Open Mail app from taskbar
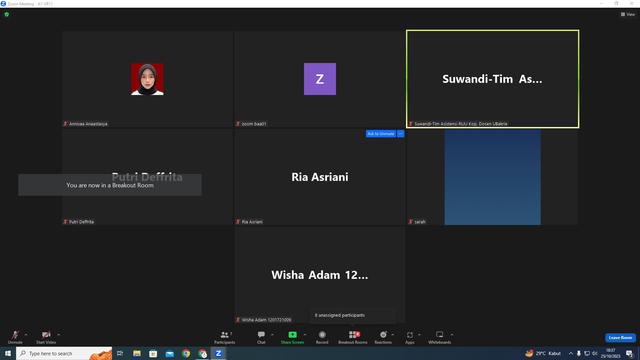Viewport: 640px width, 360px height. [x=169, y=353]
